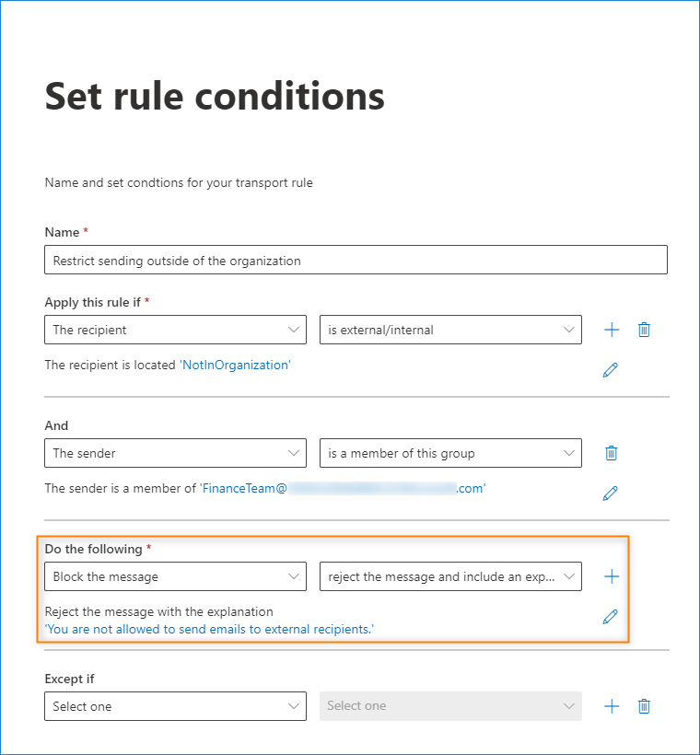Image resolution: width=700 pixels, height=755 pixels.
Task: Edit the FinanceTeam group membership with pencil
Action: pyautogui.click(x=610, y=494)
